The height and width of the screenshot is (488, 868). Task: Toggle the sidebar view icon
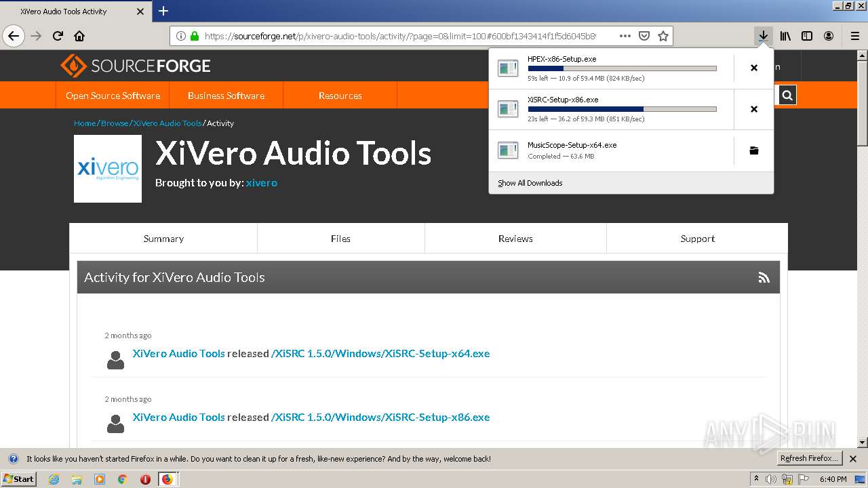click(x=807, y=36)
